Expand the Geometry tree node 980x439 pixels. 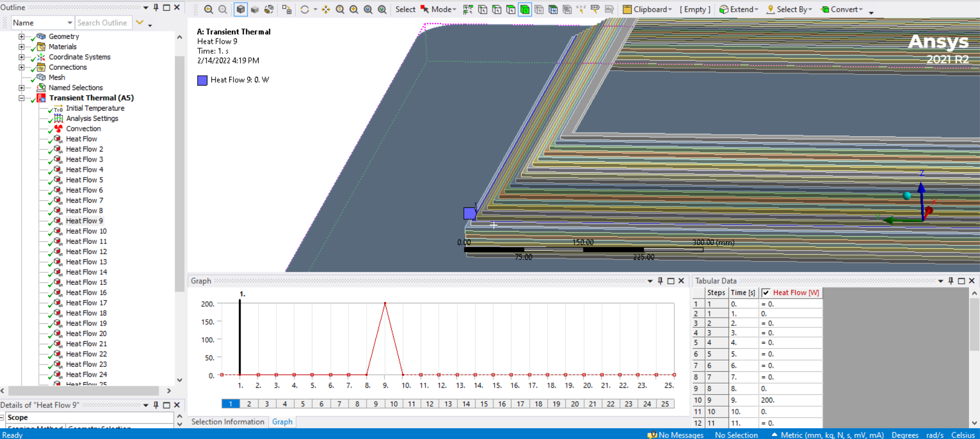[x=22, y=36]
